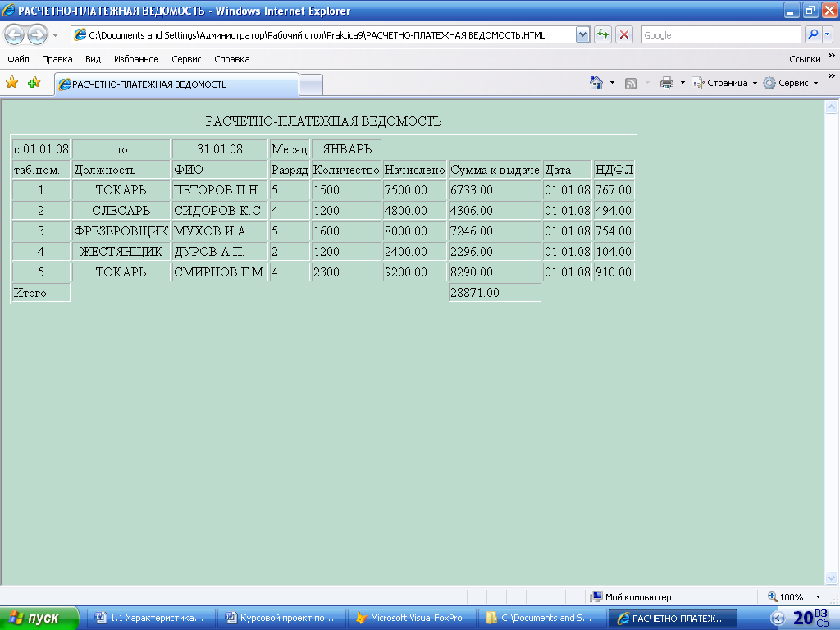Click the total 28871.00 cell
This screenshot has height=630, width=840.
pos(495,293)
